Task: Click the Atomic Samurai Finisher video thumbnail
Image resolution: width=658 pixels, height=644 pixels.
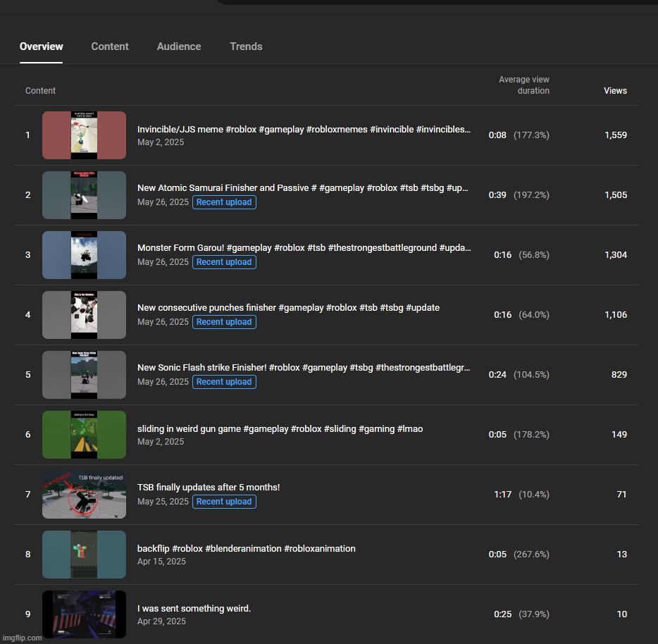Action: [84, 195]
